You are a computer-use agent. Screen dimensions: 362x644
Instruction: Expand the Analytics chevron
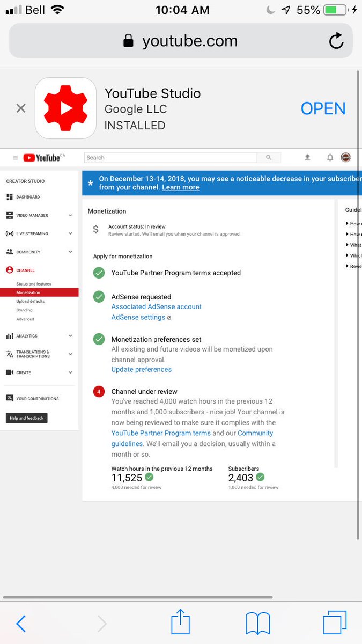click(x=70, y=336)
